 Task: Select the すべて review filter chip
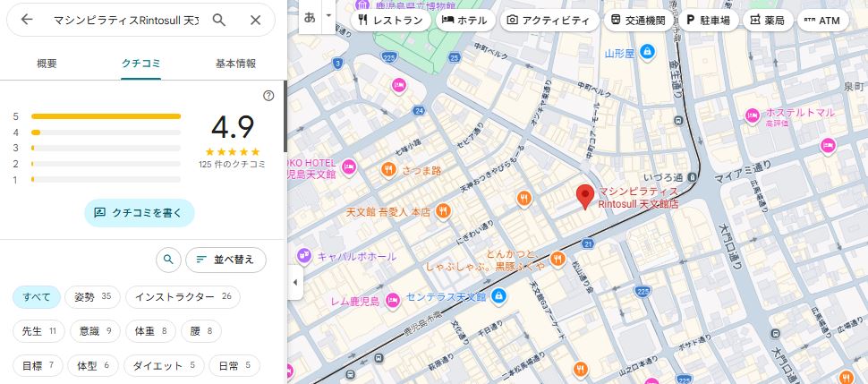37,297
